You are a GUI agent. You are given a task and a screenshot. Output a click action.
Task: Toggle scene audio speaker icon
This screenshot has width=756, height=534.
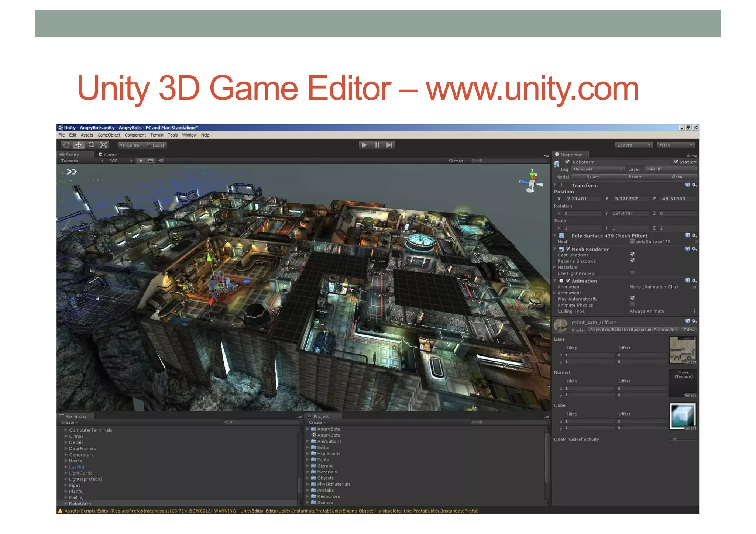(x=161, y=161)
